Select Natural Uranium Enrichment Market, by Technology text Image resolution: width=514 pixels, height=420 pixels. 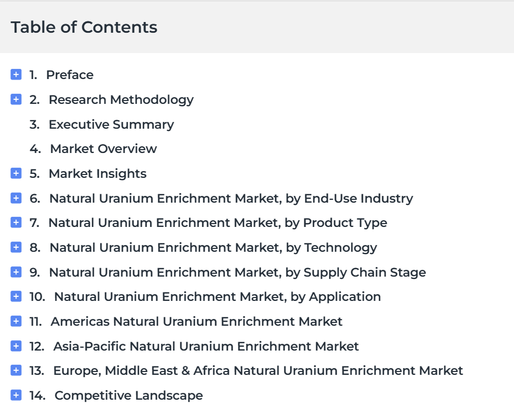214,248
